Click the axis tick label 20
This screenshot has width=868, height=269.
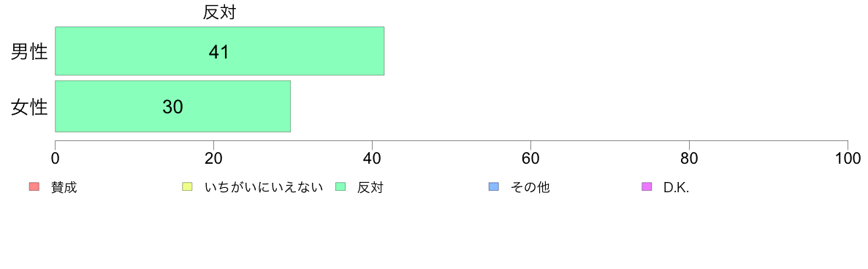[x=213, y=159]
